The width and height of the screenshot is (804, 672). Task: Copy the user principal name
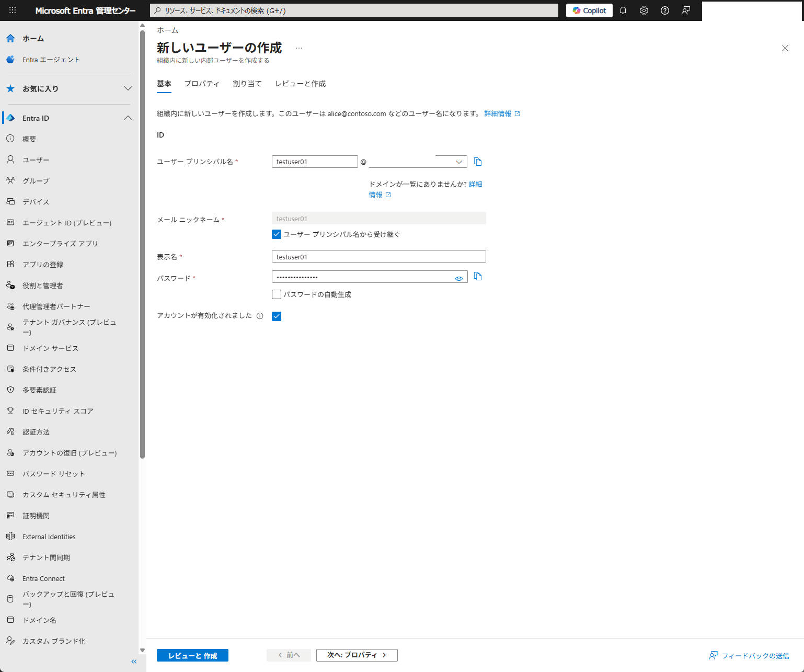pos(477,161)
